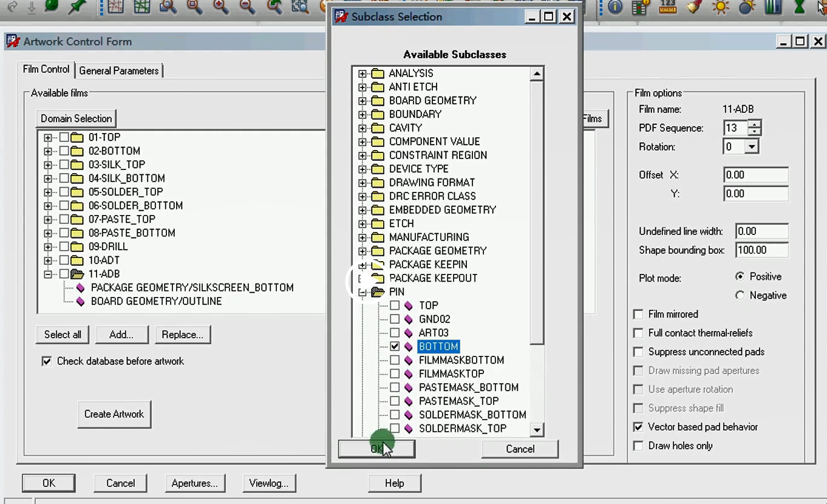Open the Rotation dropdown
Image resolution: width=827 pixels, height=504 pixels.
point(752,147)
